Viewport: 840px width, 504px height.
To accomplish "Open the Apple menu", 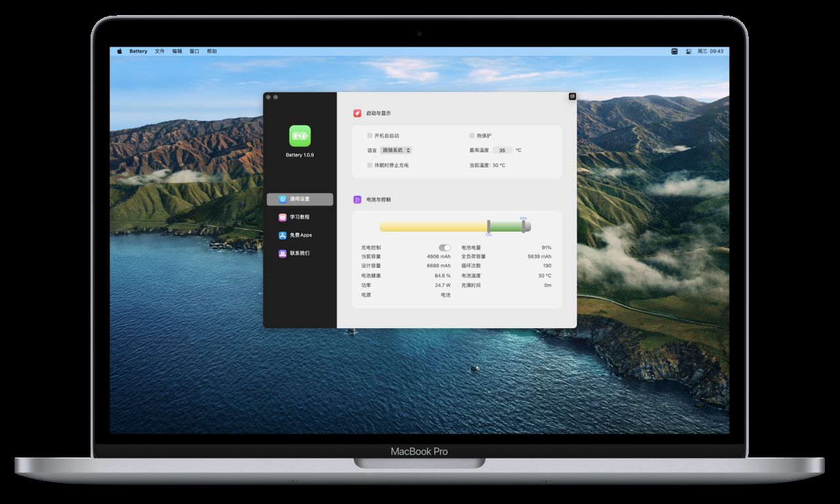I will pyautogui.click(x=119, y=51).
